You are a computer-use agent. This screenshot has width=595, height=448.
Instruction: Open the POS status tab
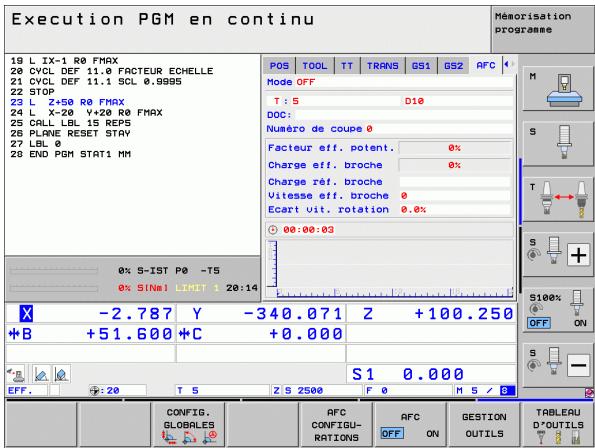(279, 66)
